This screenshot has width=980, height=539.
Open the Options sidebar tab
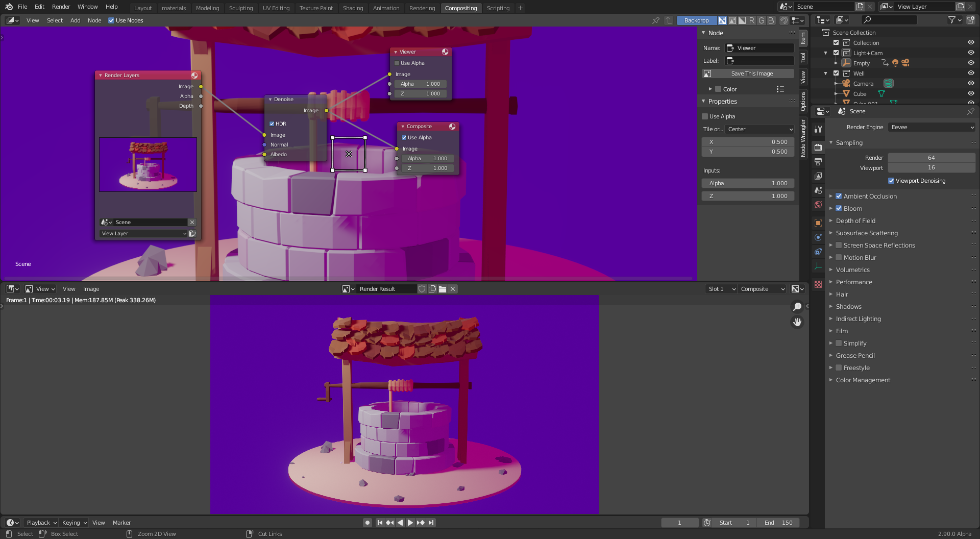(803, 101)
